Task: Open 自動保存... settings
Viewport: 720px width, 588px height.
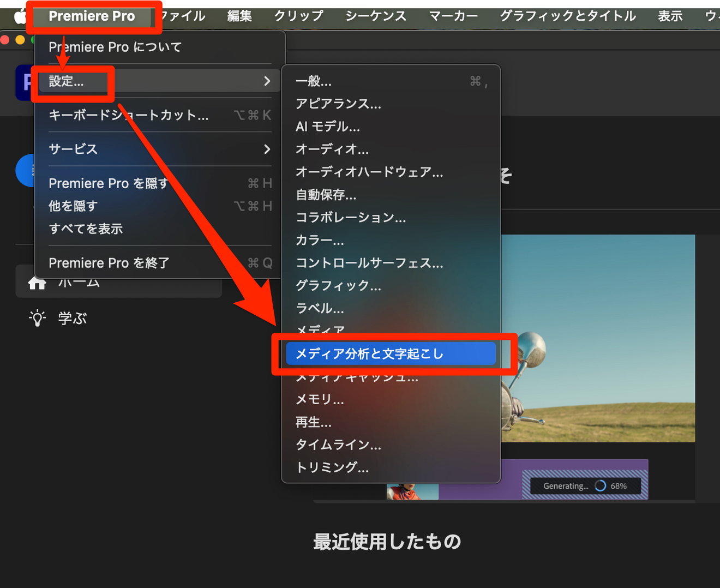Action: tap(391, 195)
